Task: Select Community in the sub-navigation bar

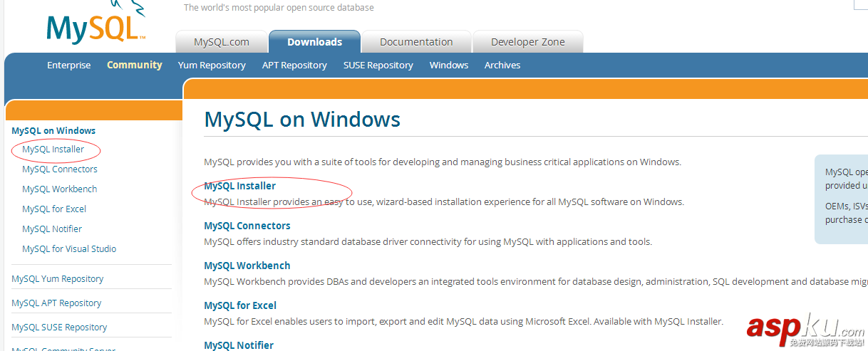Action: 135,65
